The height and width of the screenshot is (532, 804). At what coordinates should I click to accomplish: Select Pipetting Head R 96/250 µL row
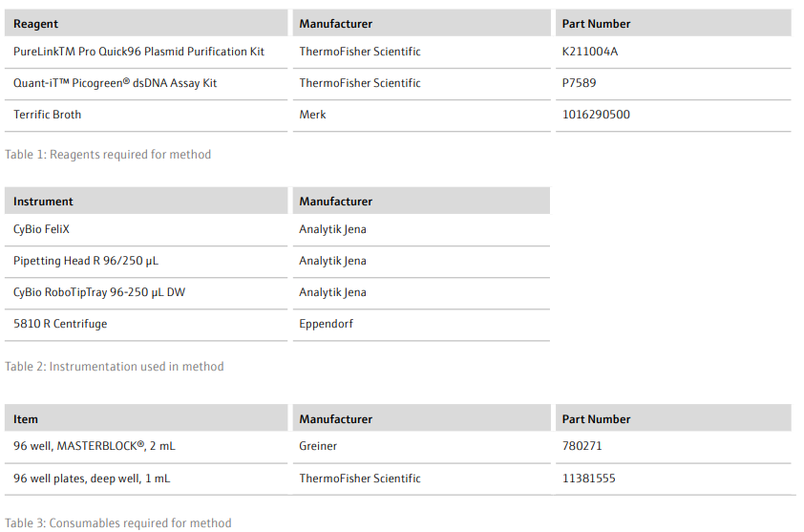(277, 261)
